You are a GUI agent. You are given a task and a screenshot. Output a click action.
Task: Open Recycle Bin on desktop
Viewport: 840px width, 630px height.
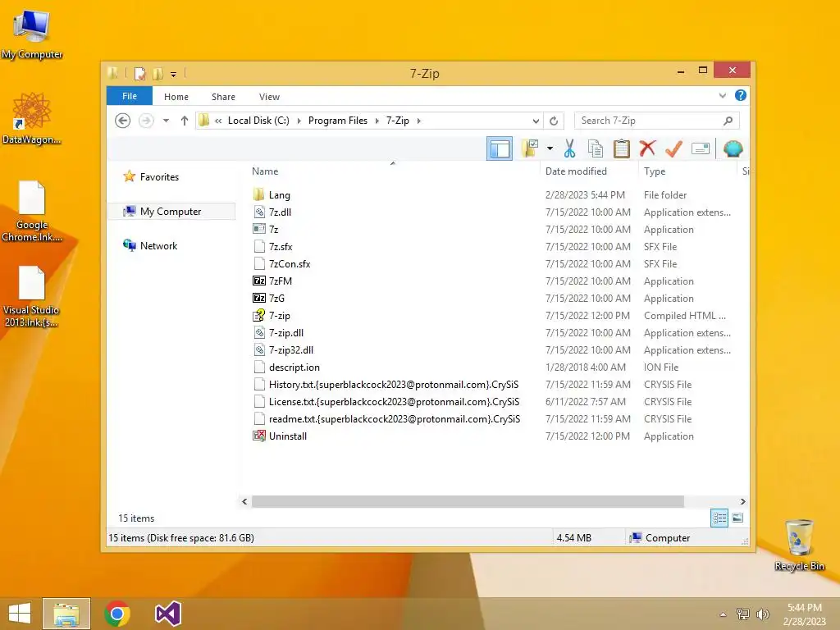799,545
